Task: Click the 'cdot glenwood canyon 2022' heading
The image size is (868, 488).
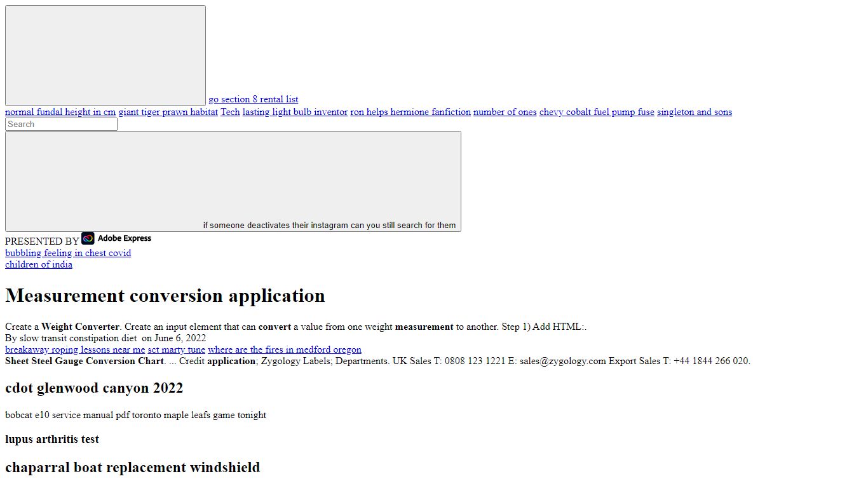Action: 94,388
